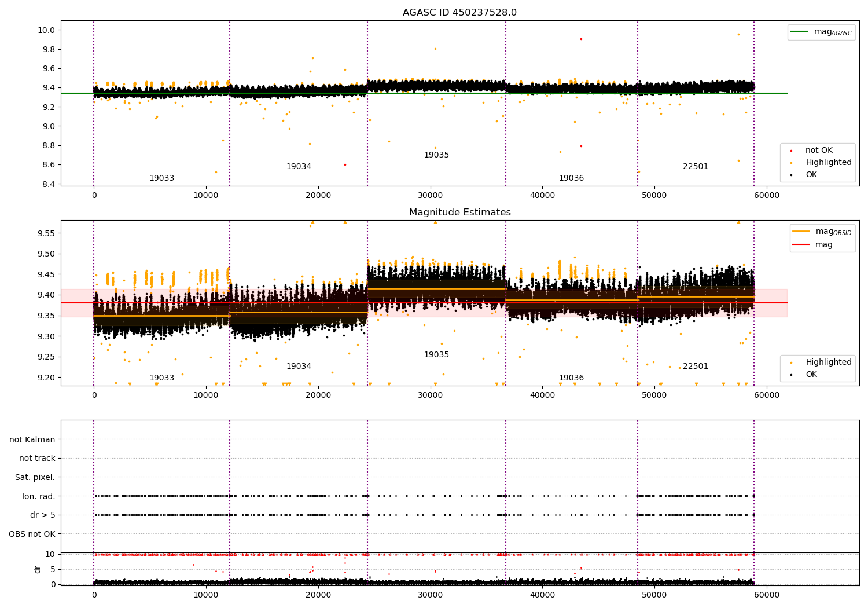Click obsid label 22501 in Magnitude Estimates panel

tap(696, 367)
